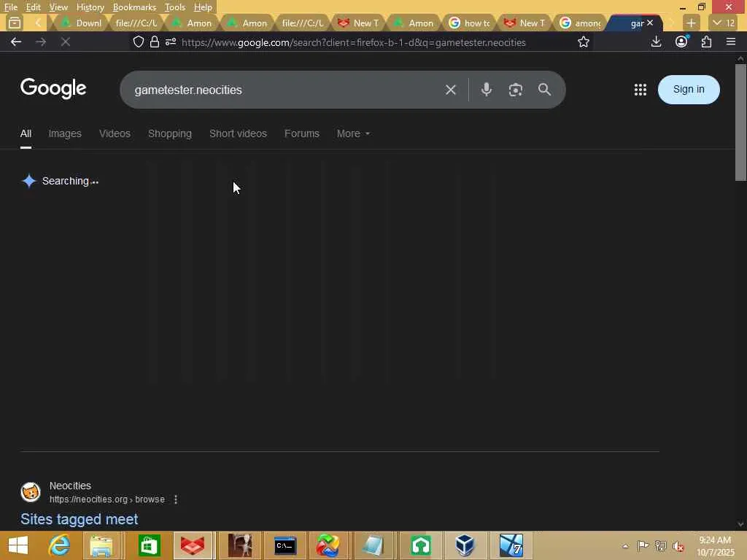
Task: Open the taskbar clock and date
Action: (x=715, y=546)
